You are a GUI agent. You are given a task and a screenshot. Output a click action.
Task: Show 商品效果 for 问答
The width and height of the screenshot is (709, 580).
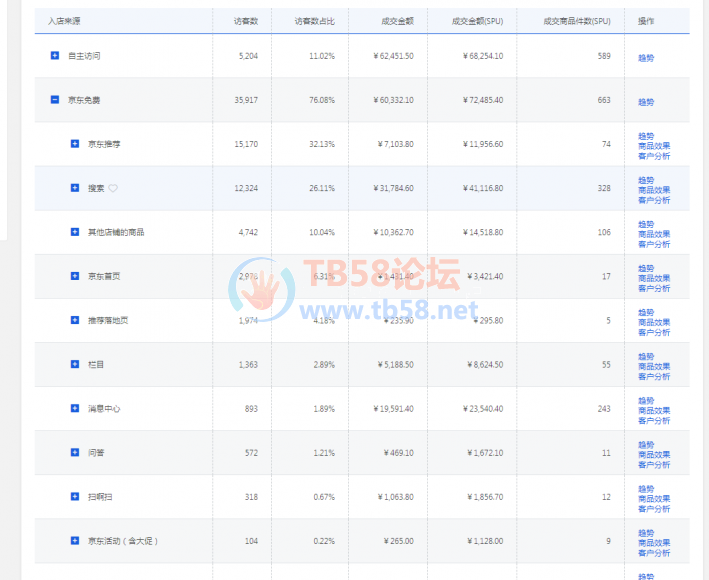(x=654, y=454)
